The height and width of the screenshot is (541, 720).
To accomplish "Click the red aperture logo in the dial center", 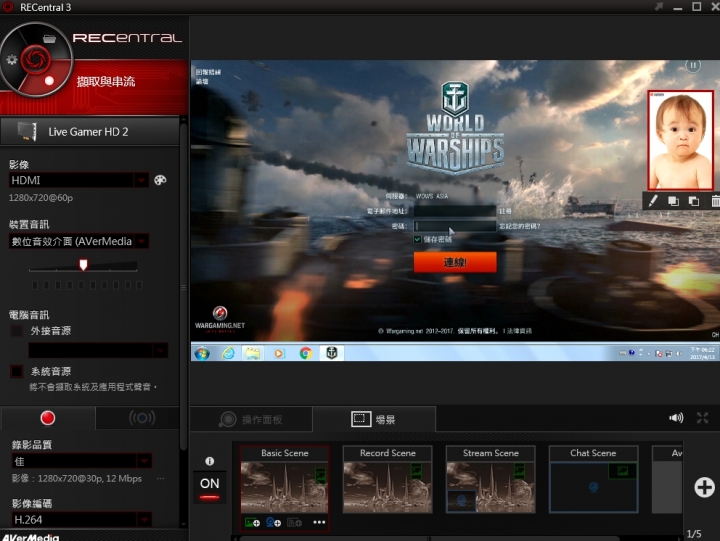I will [x=35, y=59].
